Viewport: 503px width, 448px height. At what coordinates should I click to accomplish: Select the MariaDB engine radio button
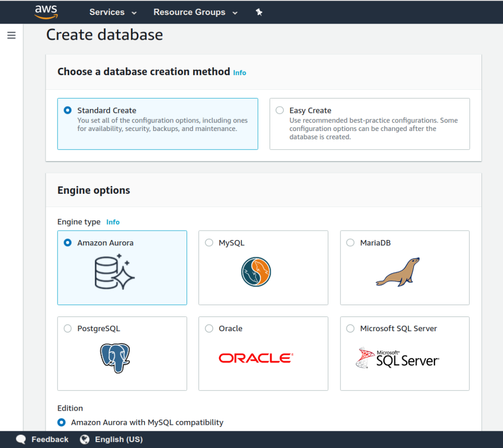point(350,242)
